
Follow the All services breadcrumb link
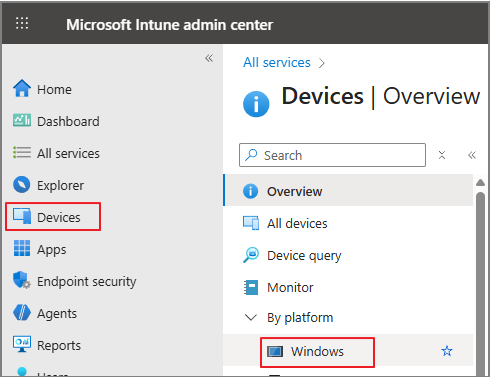coord(277,63)
